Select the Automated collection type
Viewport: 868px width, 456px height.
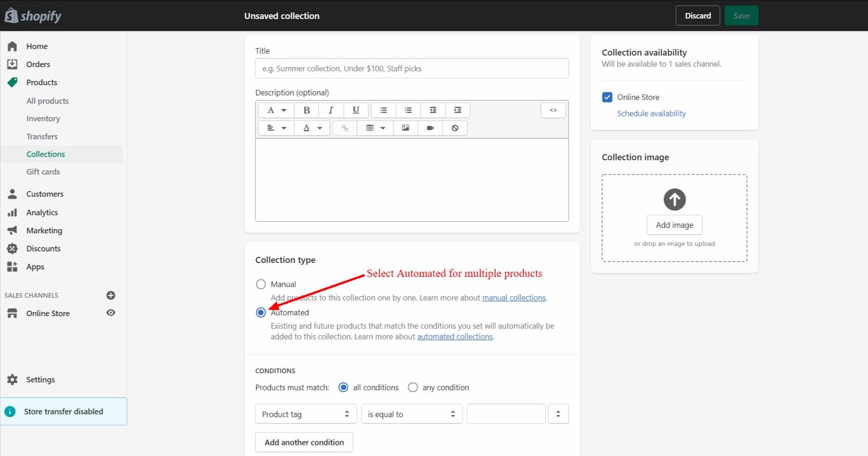point(261,312)
